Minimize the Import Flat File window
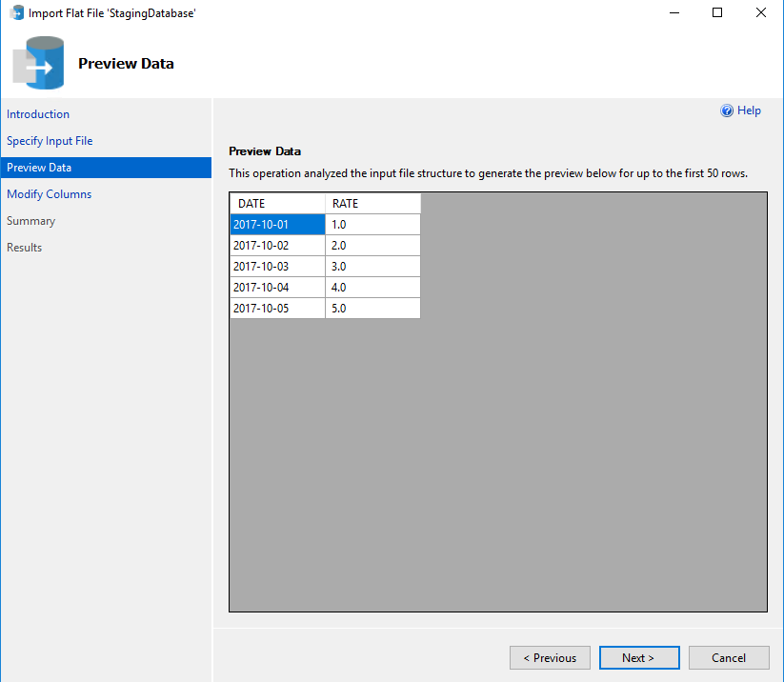784x682 pixels. (x=674, y=12)
